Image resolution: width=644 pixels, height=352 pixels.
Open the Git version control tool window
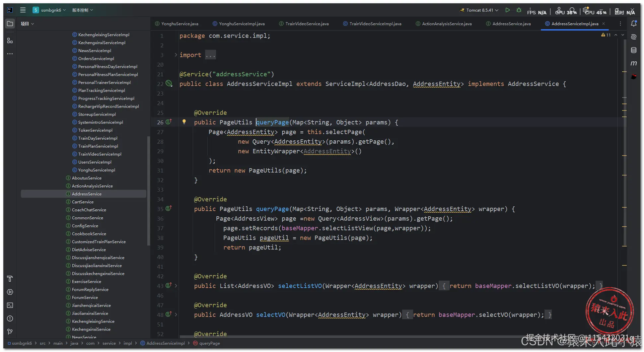[10, 331]
